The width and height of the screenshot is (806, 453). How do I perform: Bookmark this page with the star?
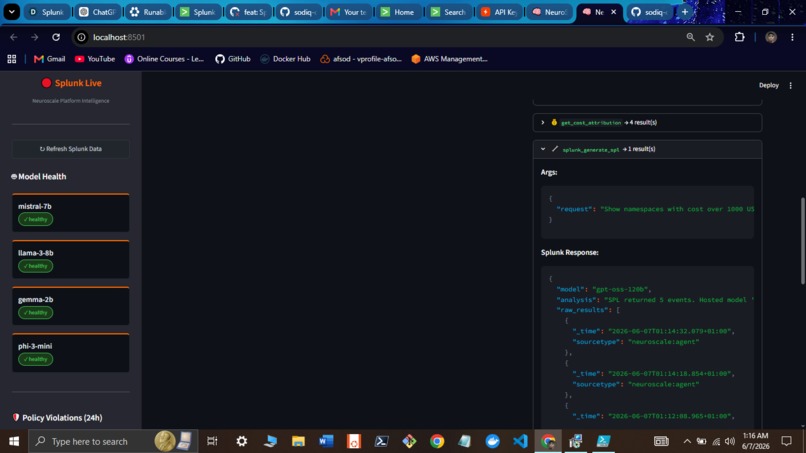coord(710,37)
